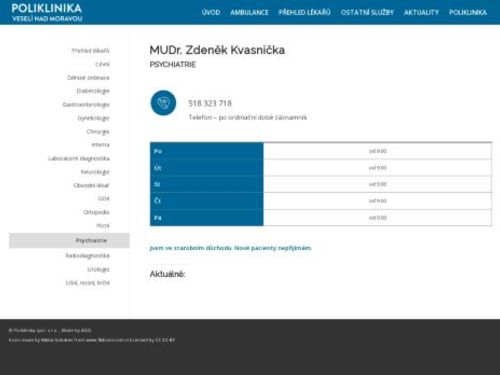
Task: Open OSTATNÍ SLUŽBY in the navigation
Action: [x=367, y=12]
